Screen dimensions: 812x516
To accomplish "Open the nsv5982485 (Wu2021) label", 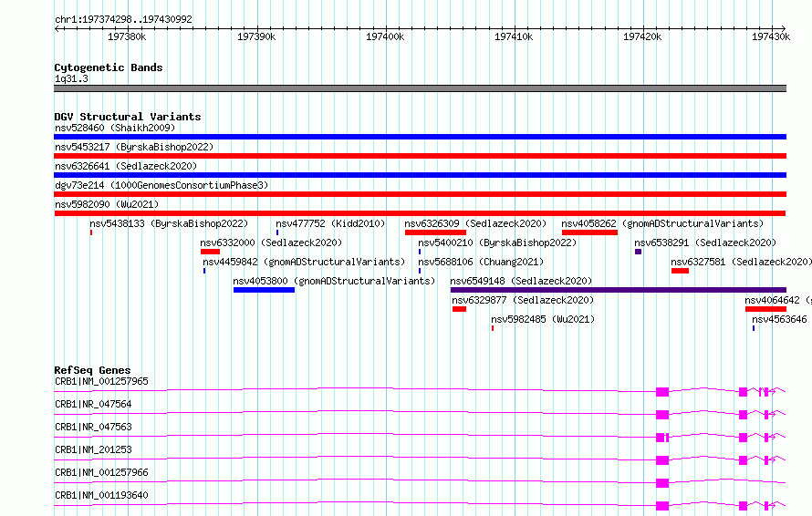I will click(543, 319).
